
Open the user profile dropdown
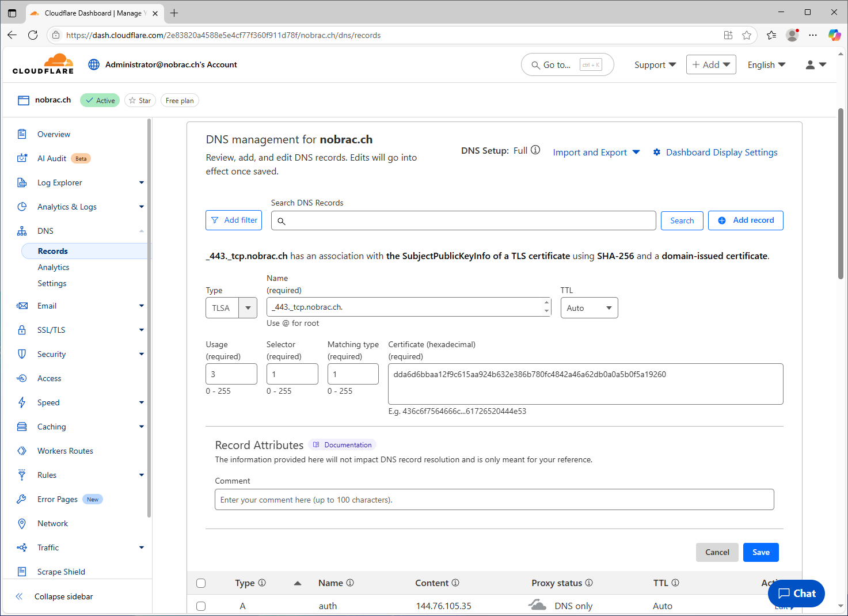coord(816,64)
